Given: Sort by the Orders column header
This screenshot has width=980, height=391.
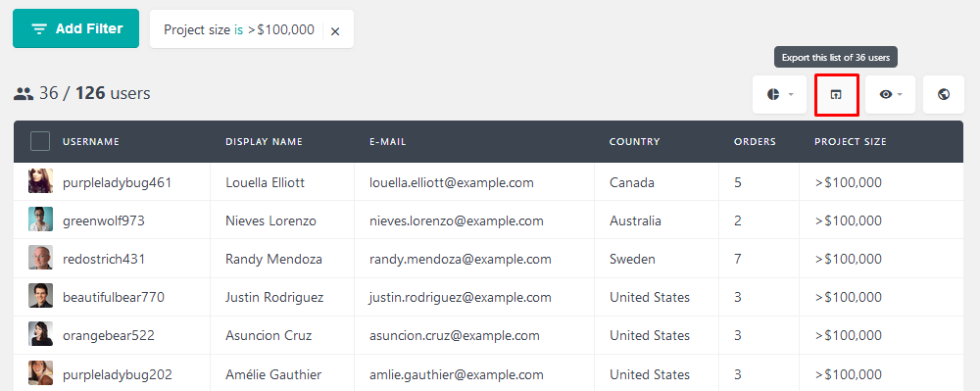Looking at the screenshot, I should pos(755,142).
